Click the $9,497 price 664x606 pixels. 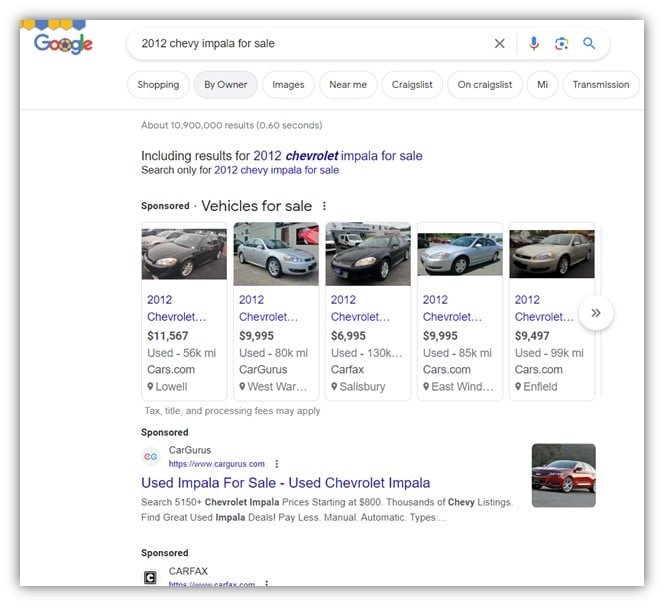point(532,336)
